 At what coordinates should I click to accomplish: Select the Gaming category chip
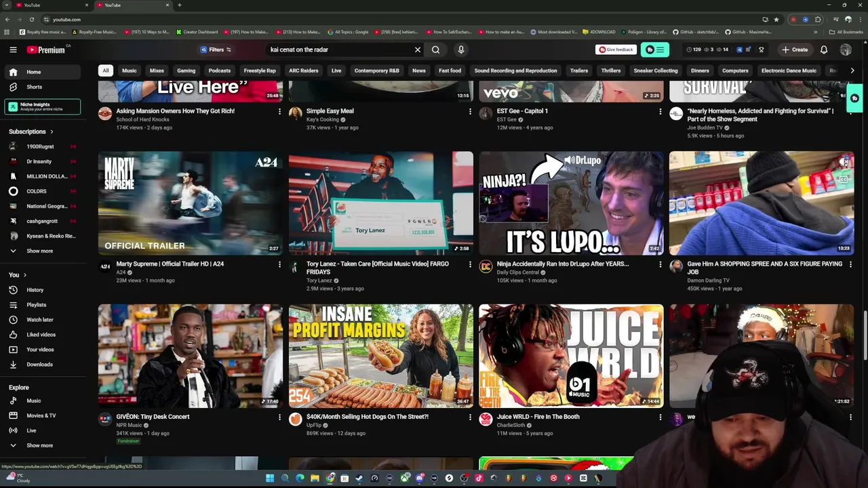click(186, 70)
